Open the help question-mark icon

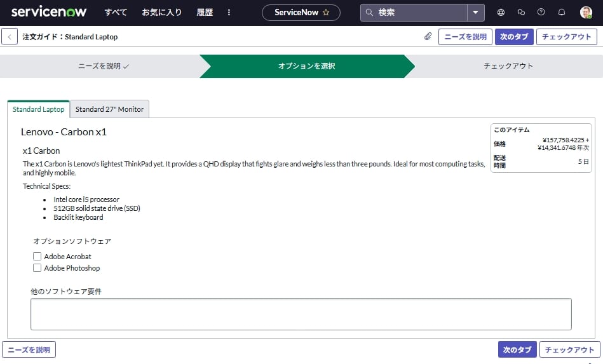click(x=541, y=12)
